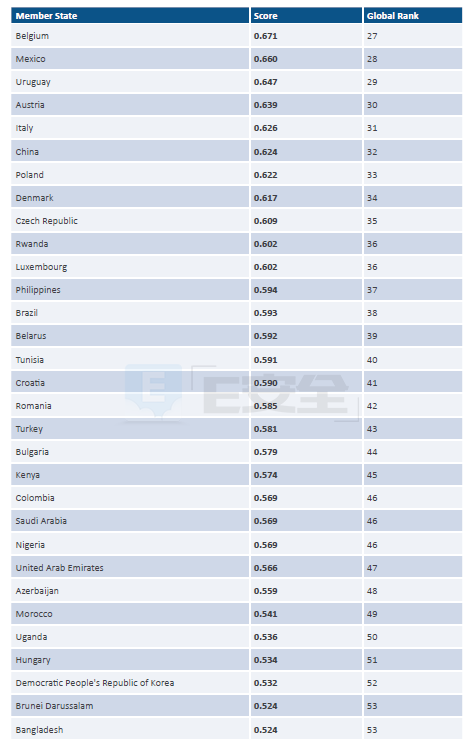Select Bangladesh score 0.524

tap(266, 730)
